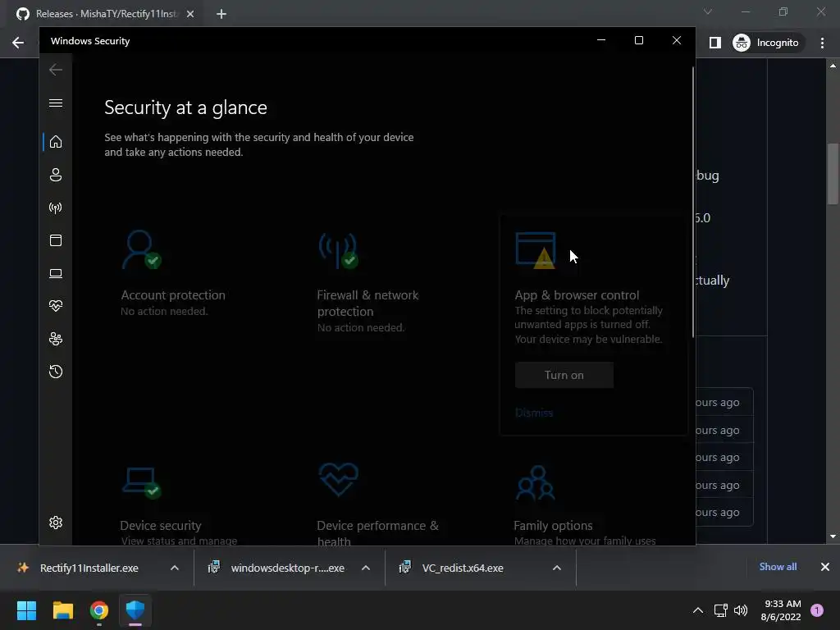This screenshot has width=840, height=630.
Task: Expand options for Rectify11Installer.exe download
Action: click(x=175, y=568)
